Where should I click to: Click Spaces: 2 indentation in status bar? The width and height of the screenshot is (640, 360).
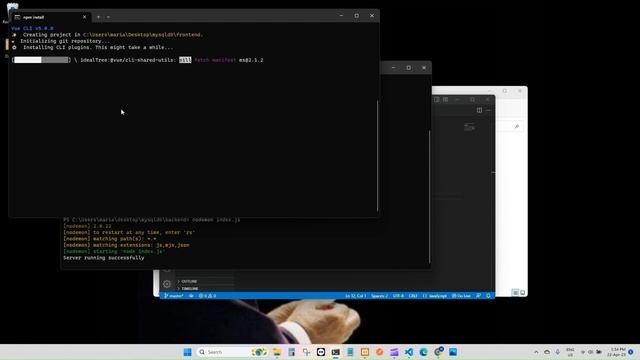coord(380,296)
